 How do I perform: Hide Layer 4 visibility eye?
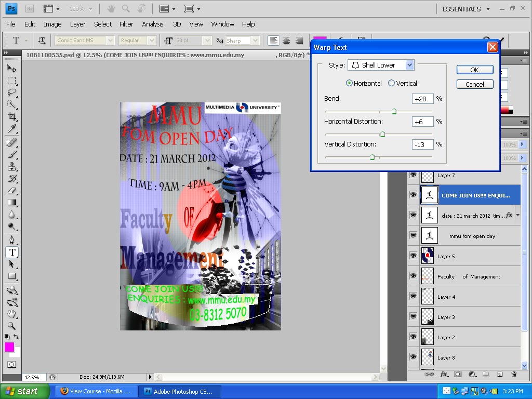pyautogui.click(x=413, y=296)
